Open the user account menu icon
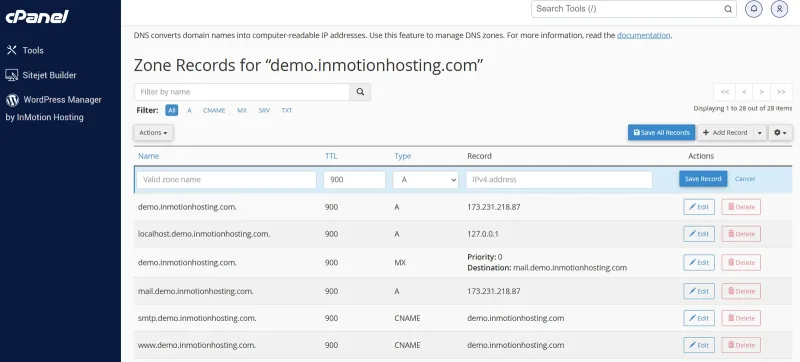The image size is (800, 362). 779,9
